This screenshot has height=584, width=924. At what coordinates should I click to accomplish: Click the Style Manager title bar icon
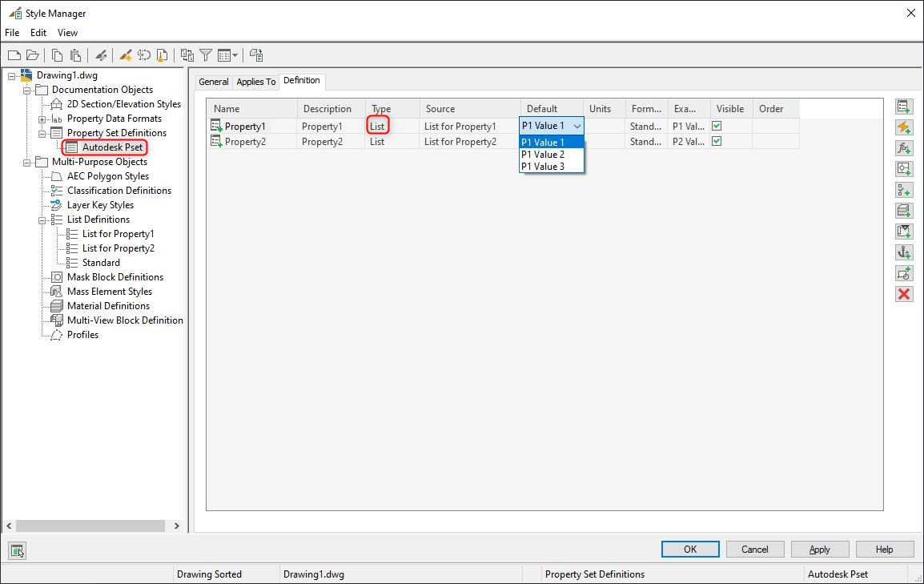click(x=14, y=13)
